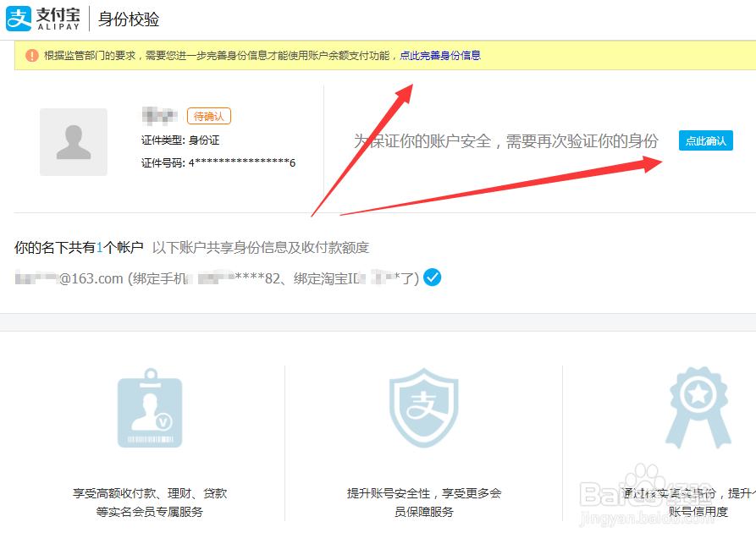Click 以下账户共享身份信息及收付款额度 text
This screenshot has height=544, width=756.
pyautogui.click(x=261, y=248)
